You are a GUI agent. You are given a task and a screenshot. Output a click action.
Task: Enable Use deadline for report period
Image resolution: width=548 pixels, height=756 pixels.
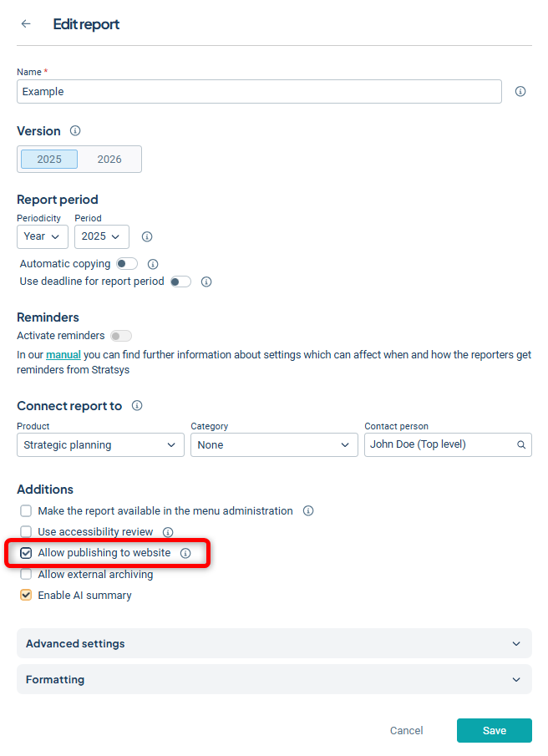pyautogui.click(x=180, y=282)
